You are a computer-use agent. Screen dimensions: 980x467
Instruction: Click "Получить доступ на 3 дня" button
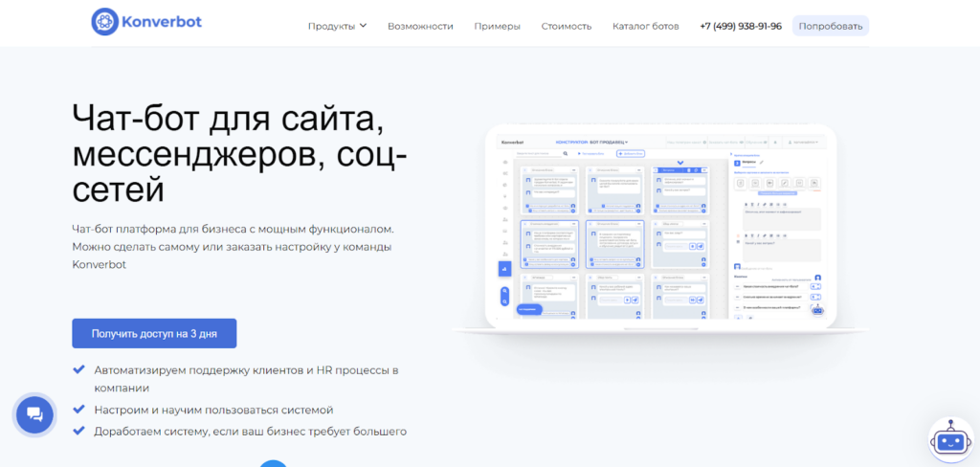coord(154,333)
